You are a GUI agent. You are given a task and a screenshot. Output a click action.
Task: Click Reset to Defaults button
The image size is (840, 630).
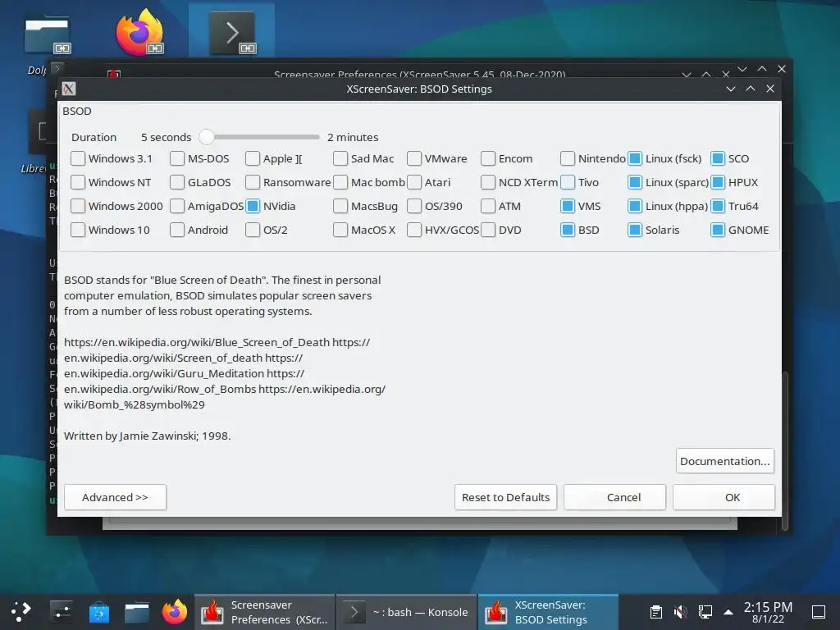[x=505, y=497]
